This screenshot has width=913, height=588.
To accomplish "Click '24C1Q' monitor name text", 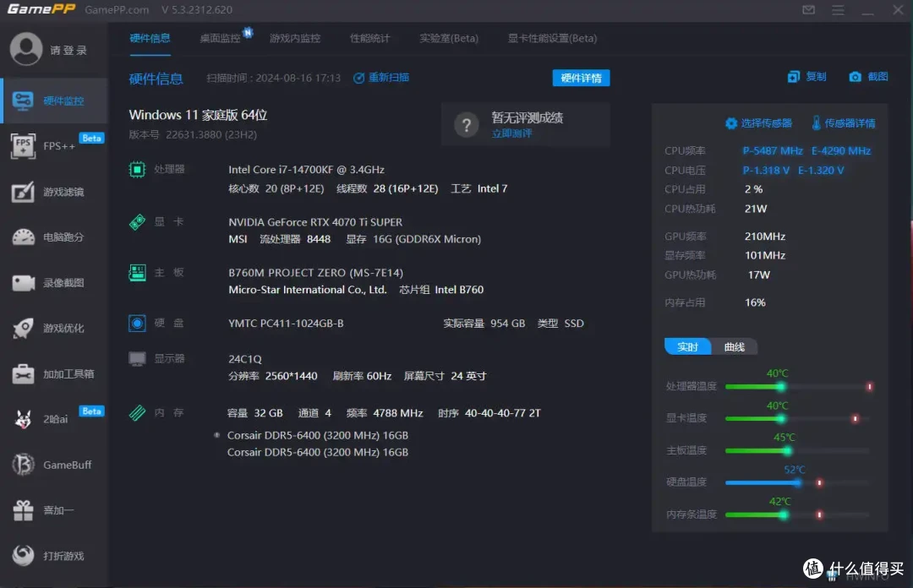I will [245, 359].
